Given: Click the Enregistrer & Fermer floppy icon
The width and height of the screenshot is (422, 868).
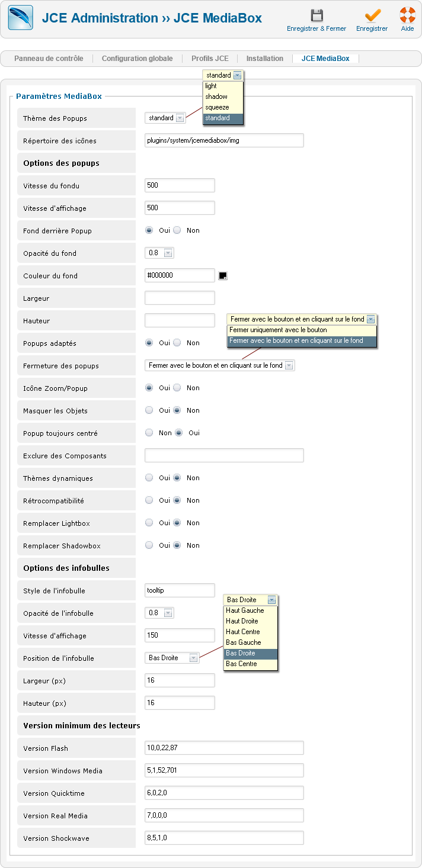Looking at the screenshot, I should tap(317, 16).
